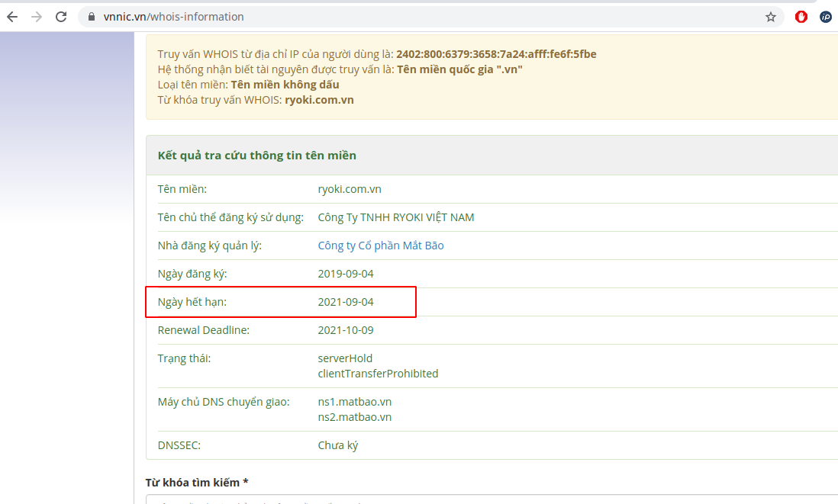The height and width of the screenshot is (504, 838).
Task: Click DNSSEC value Chưa ký
Action: click(x=338, y=445)
